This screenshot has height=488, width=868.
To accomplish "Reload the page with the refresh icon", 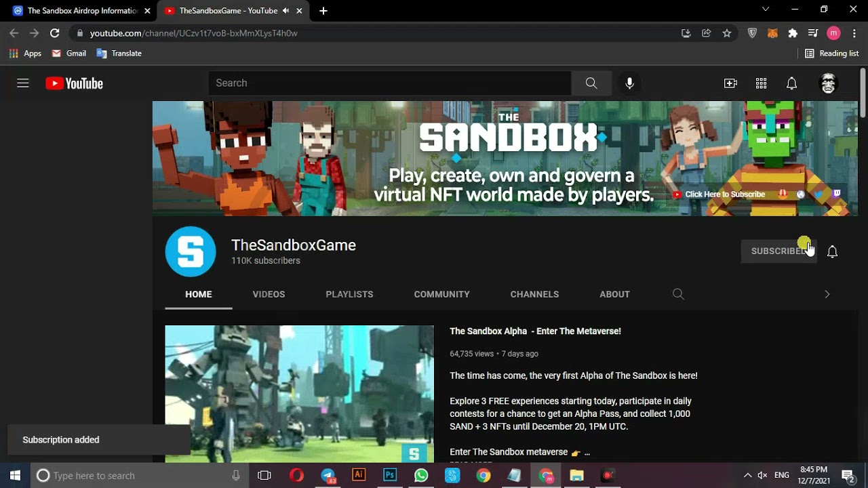I will pyautogui.click(x=55, y=33).
